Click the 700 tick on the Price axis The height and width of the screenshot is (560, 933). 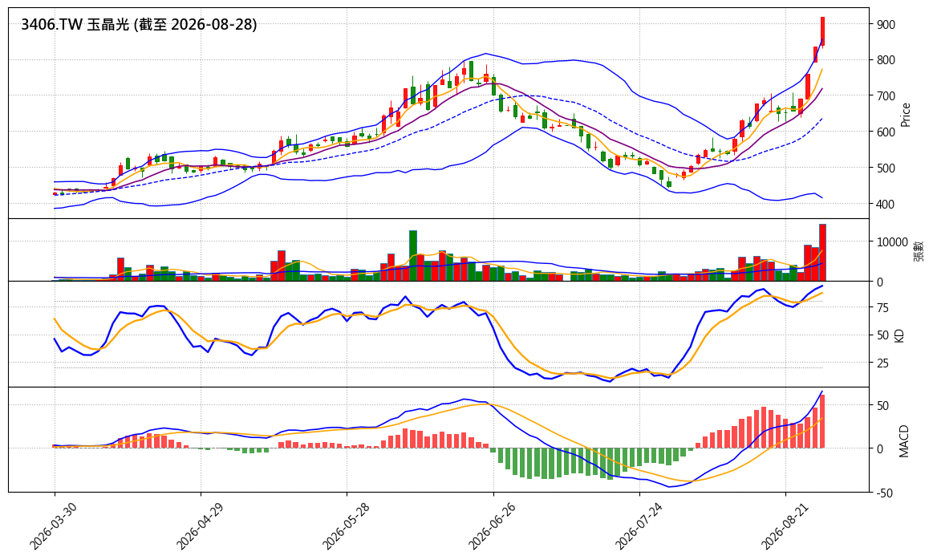[x=886, y=95]
